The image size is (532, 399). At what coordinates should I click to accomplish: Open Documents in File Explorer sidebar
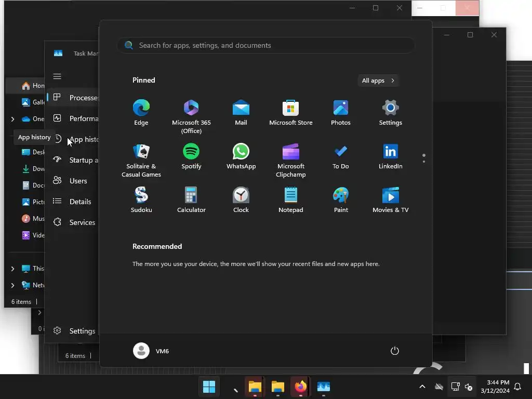33,185
